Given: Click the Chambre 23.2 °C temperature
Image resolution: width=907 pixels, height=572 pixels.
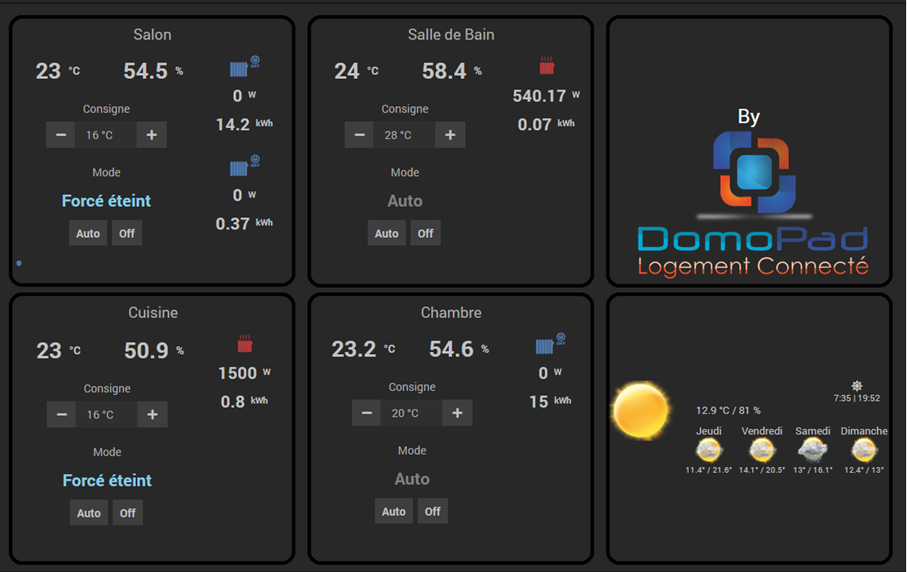Looking at the screenshot, I should coord(363,349).
